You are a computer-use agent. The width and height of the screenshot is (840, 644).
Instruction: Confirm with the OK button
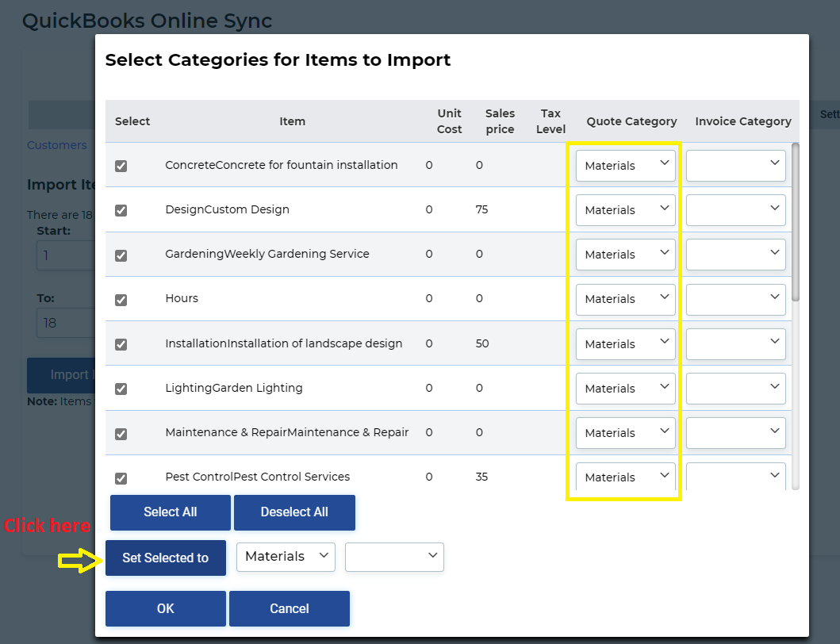(165, 609)
